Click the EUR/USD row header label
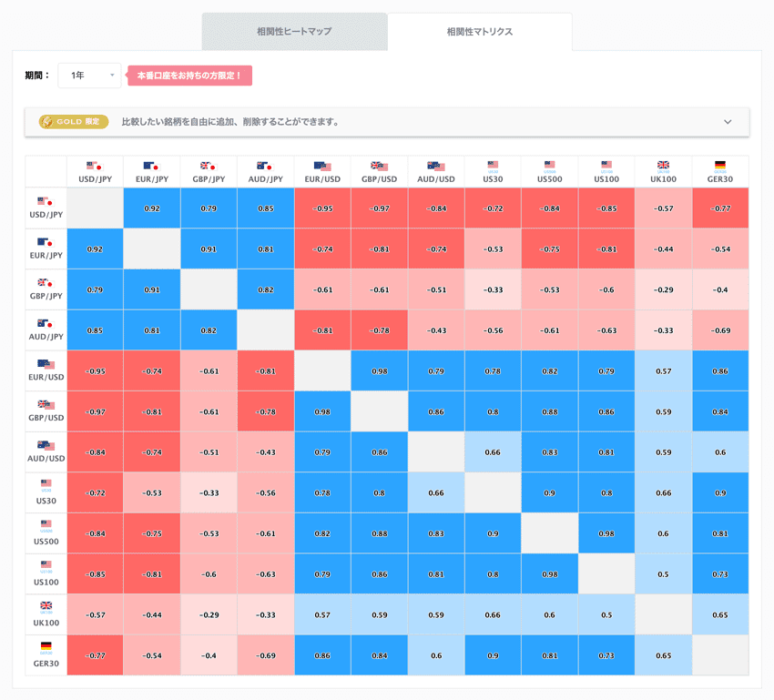 pos(46,378)
